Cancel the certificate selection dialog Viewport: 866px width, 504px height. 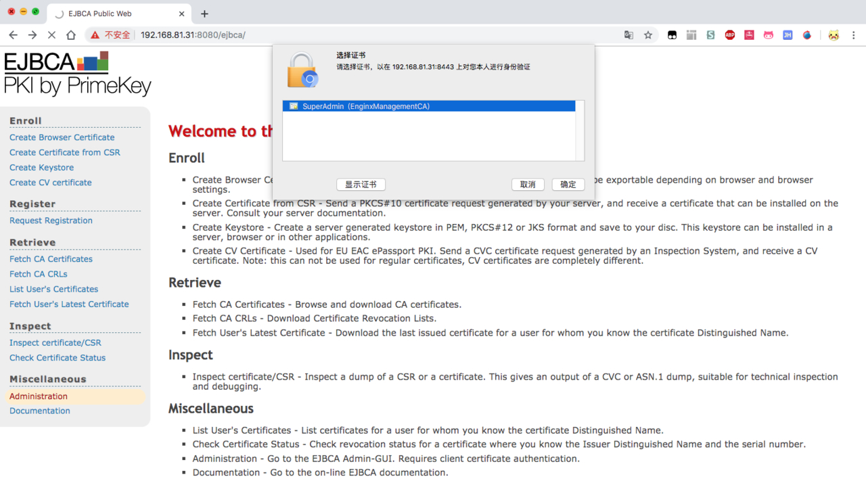528,185
